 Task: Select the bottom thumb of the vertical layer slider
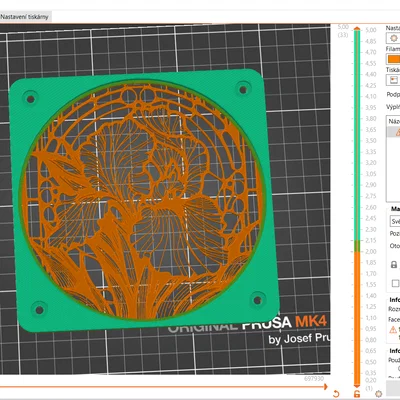pos(357,385)
